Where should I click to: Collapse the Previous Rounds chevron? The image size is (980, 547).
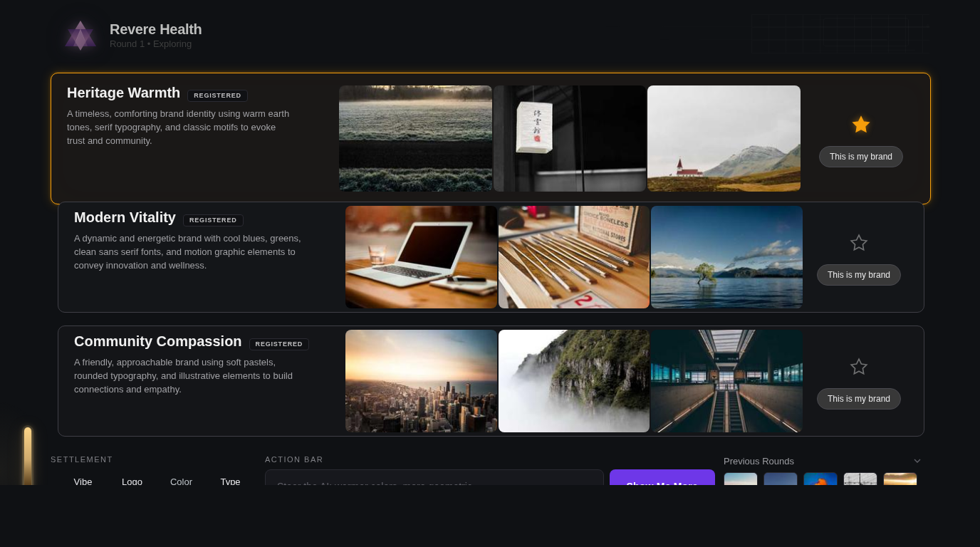917,461
